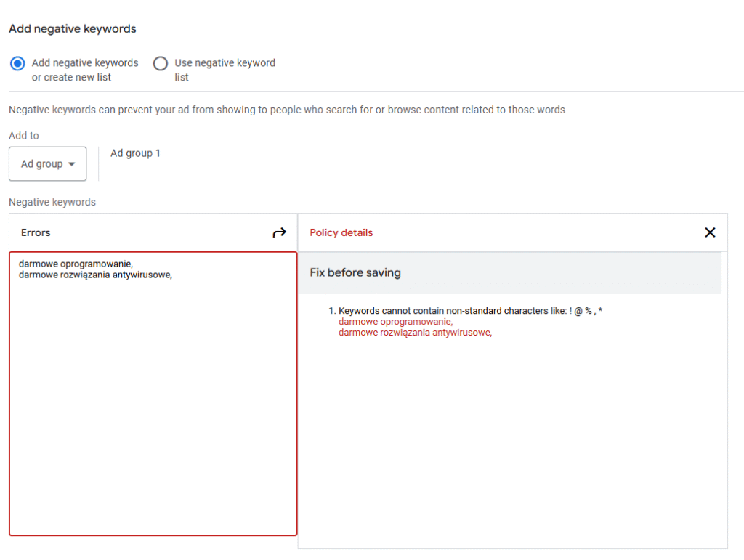Click the 'Errors' panel header
744x560 pixels.
pyautogui.click(x=36, y=232)
